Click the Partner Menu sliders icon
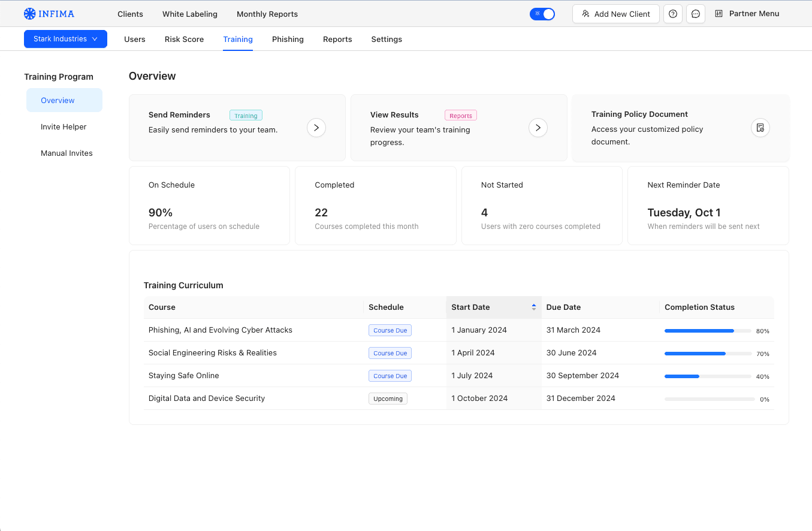The height and width of the screenshot is (531, 812). click(719, 14)
